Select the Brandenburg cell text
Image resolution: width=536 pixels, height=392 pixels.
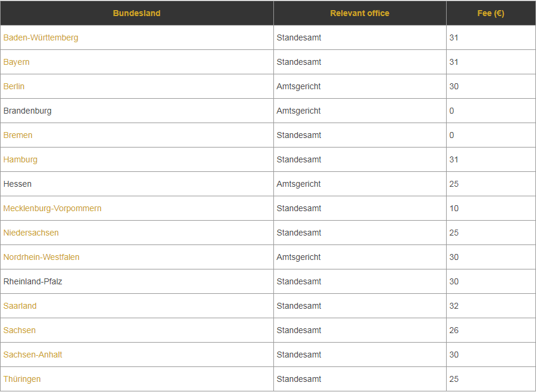pos(27,111)
